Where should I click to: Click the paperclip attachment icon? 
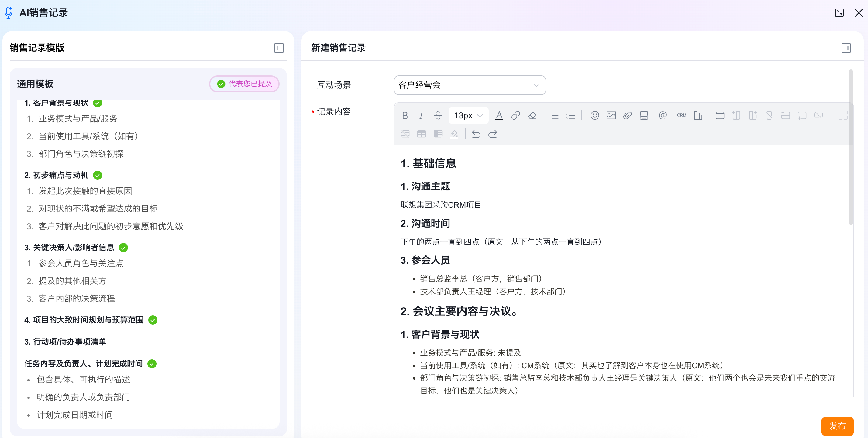(x=627, y=115)
